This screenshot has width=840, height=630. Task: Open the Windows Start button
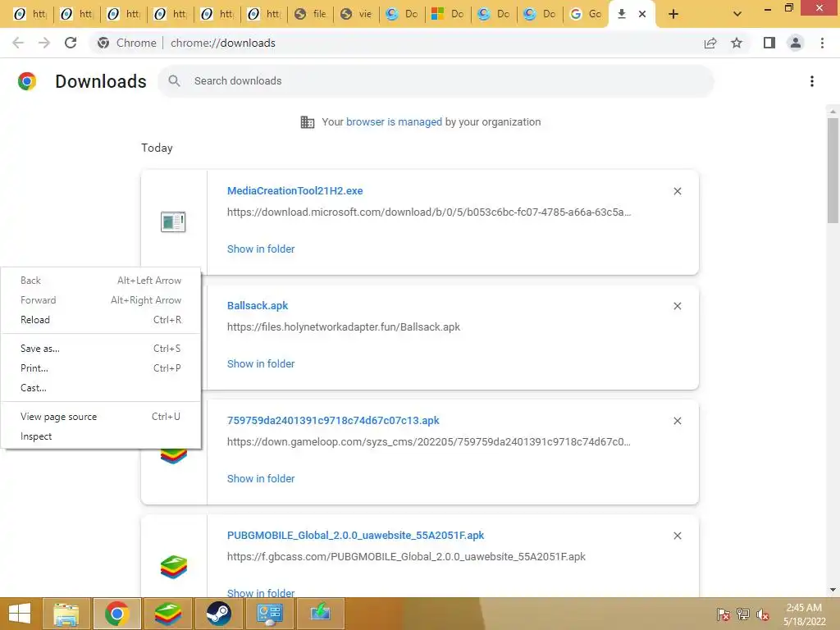coord(20,614)
